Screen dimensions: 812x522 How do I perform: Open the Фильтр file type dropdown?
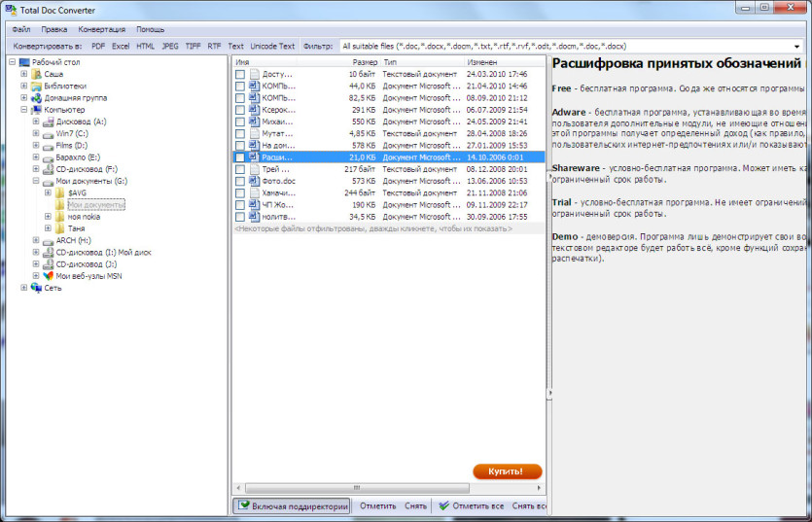797,46
